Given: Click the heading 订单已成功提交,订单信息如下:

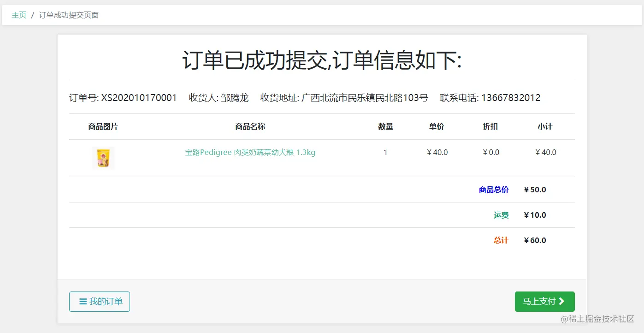Looking at the screenshot, I should point(322,60).
